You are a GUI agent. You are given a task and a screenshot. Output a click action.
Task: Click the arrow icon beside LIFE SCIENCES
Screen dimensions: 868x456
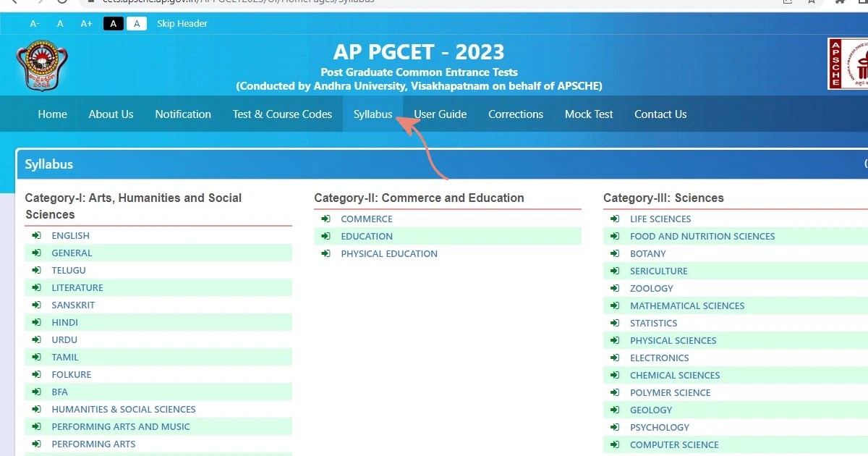615,219
